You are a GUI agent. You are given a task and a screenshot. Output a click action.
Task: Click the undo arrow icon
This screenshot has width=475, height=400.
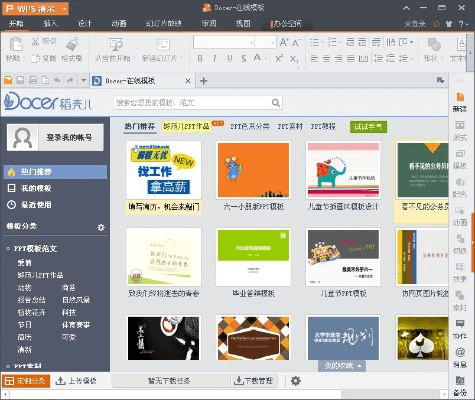click(x=57, y=80)
